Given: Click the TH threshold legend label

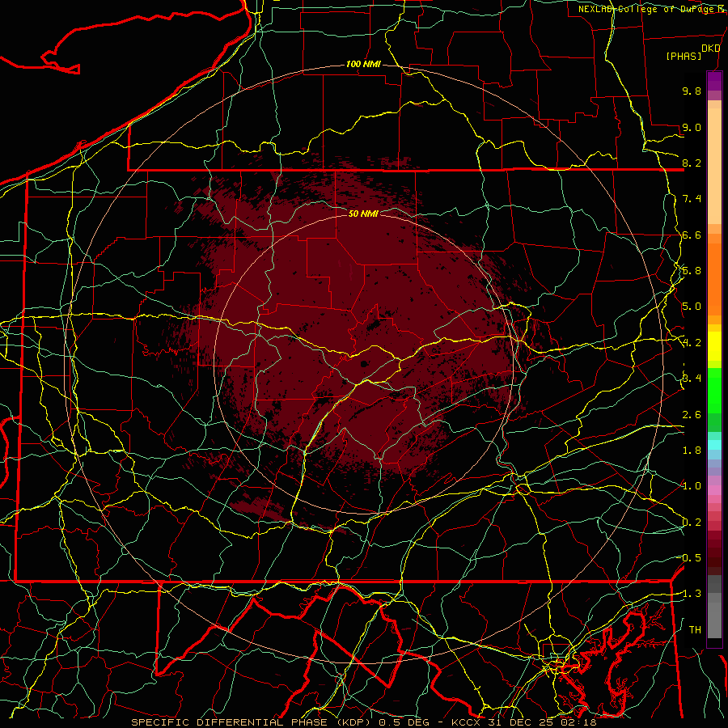Looking at the screenshot, I should coord(695,629).
